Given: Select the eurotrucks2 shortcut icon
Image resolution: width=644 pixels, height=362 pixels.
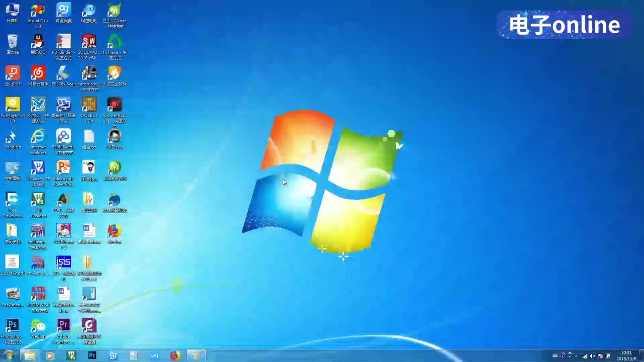Looking at the screenshot, I should [89, 78].
